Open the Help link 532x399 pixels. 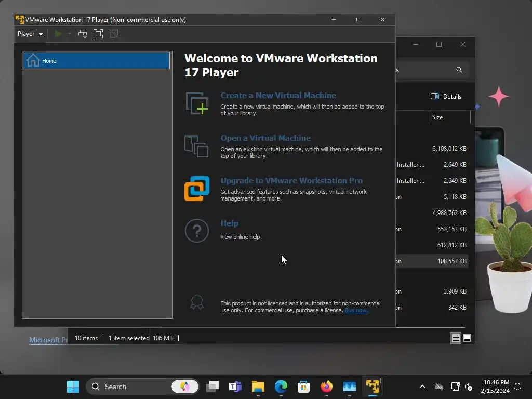point(229,223)
